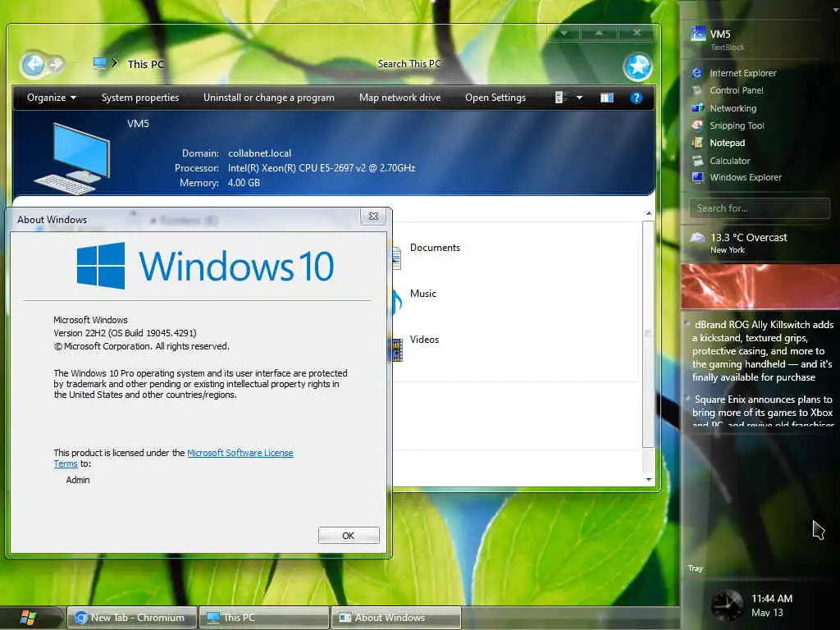Click Uninstall or change a program
Viewport: 840px width, 630px height.
point(268,98)
